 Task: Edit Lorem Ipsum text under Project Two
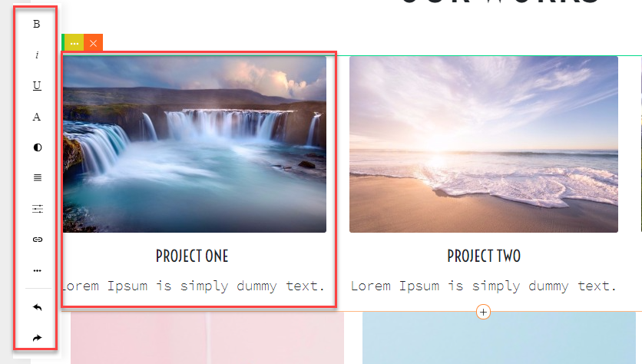click(x=484, y=286)
